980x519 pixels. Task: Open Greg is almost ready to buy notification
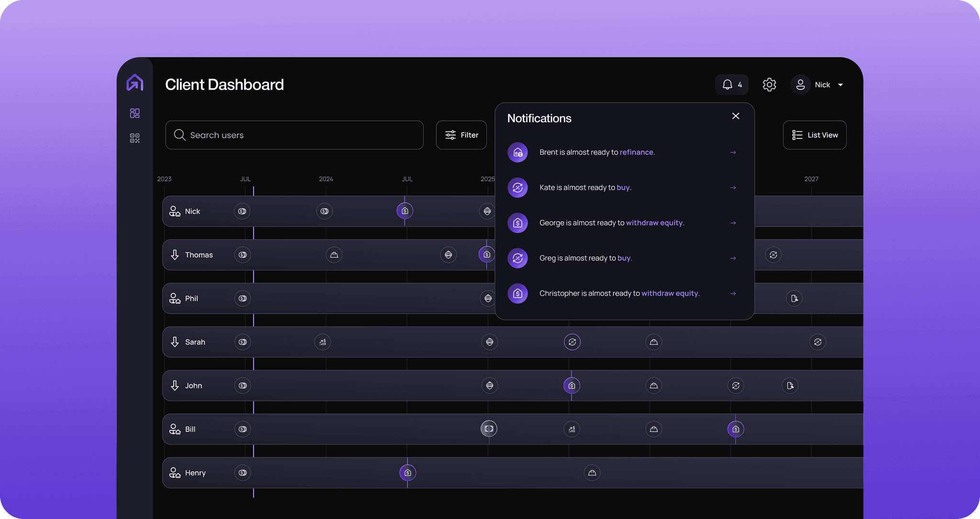[586, 258]
